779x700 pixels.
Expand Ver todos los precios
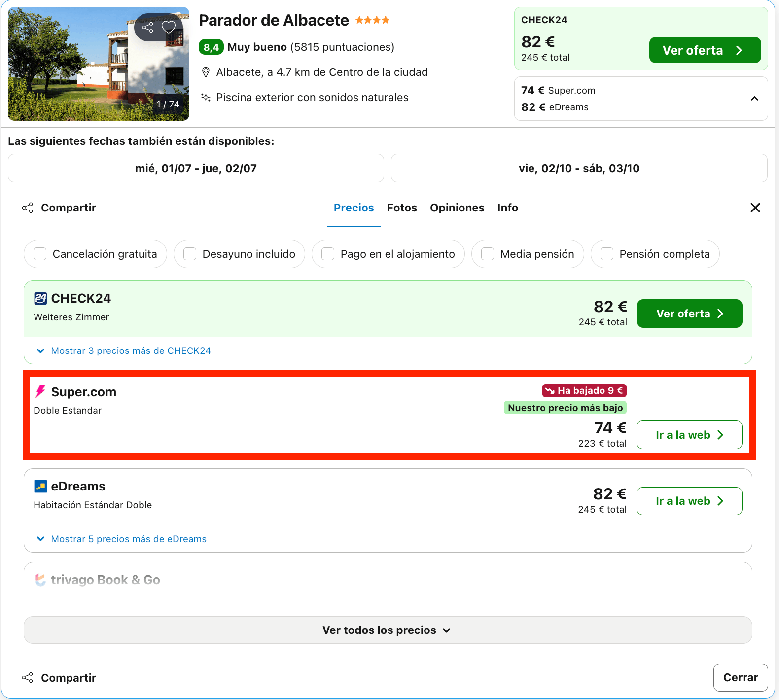click(388, 630)
